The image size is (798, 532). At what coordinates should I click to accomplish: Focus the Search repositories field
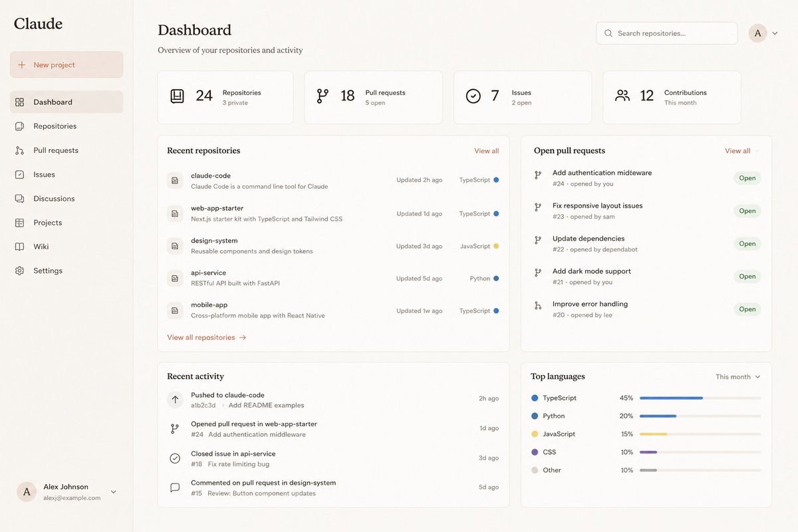(x=667, y=33)
